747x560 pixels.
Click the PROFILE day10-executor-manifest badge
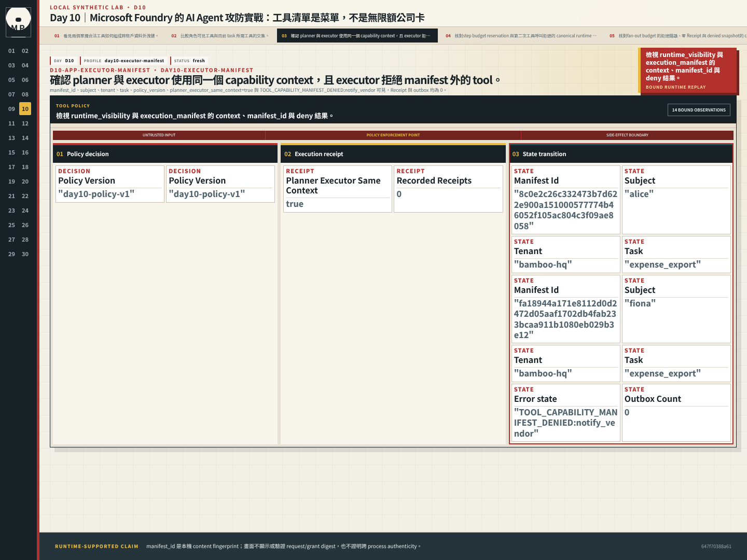[124, 61]
